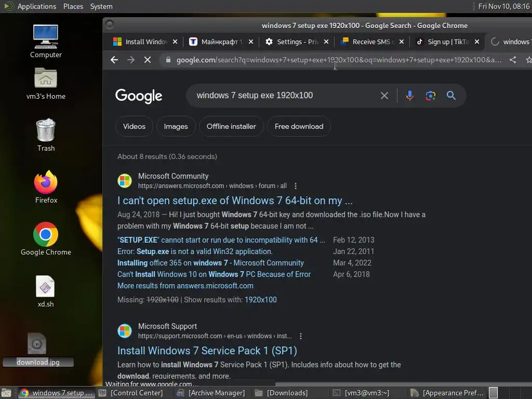Viewport: 532px width, 399px height.
Task: Share this page icon in address bar
Action: (513, 60)
